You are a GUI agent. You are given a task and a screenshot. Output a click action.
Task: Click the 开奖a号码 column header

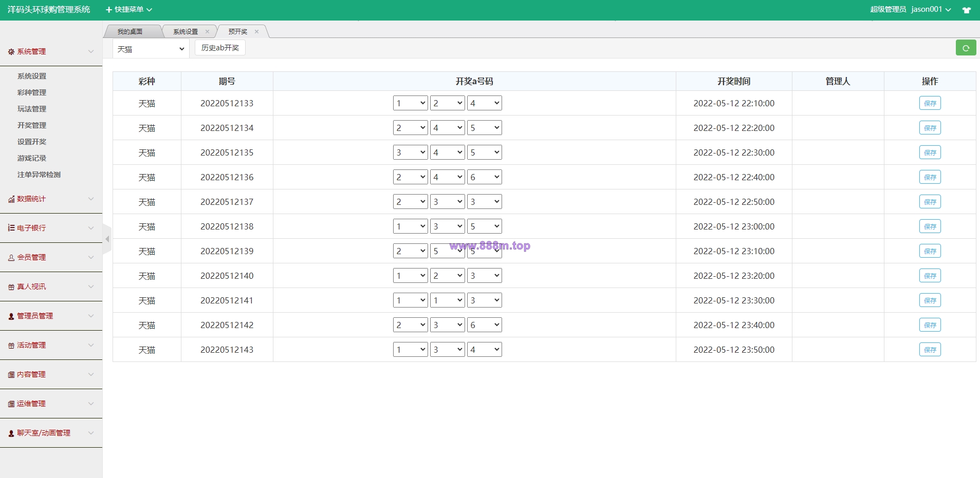pos(474,81)
